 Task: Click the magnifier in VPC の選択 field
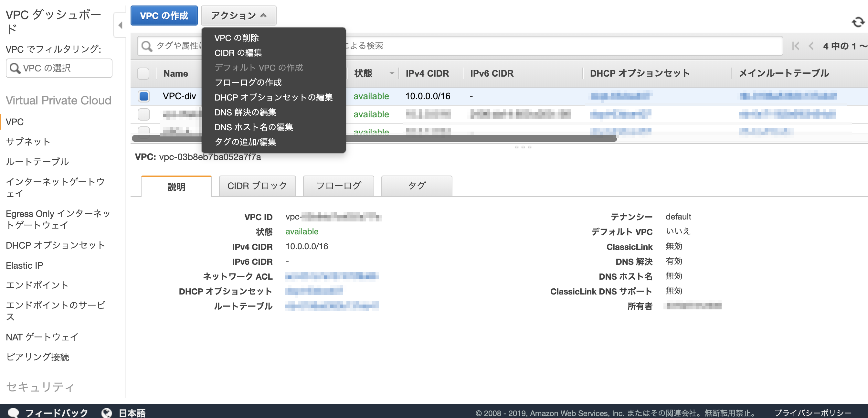click(15, 68)
